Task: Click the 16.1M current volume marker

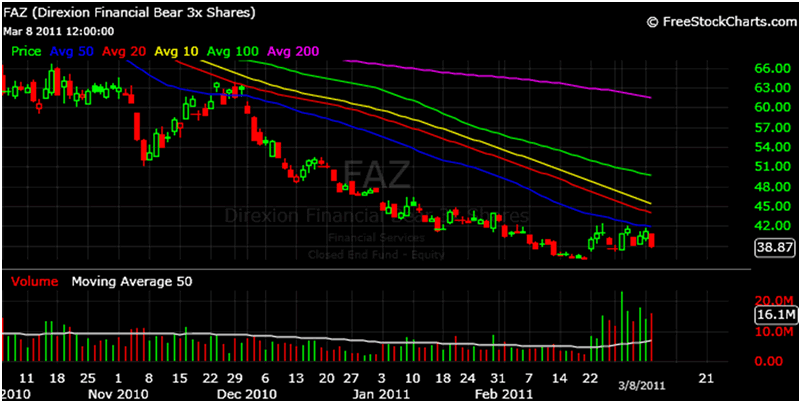Action: tap(775, 315)
